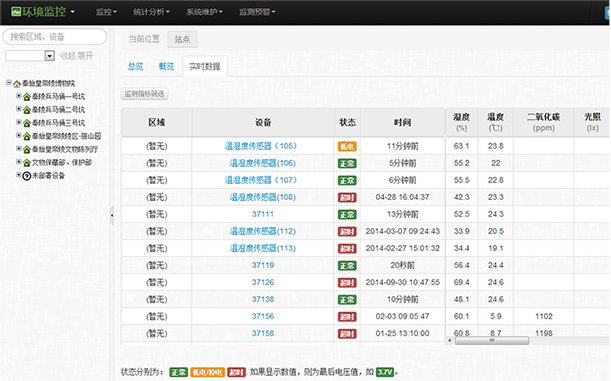Click the 监测指标筛选 filter button
Screen dimensions: 611x381
(145, 94)
